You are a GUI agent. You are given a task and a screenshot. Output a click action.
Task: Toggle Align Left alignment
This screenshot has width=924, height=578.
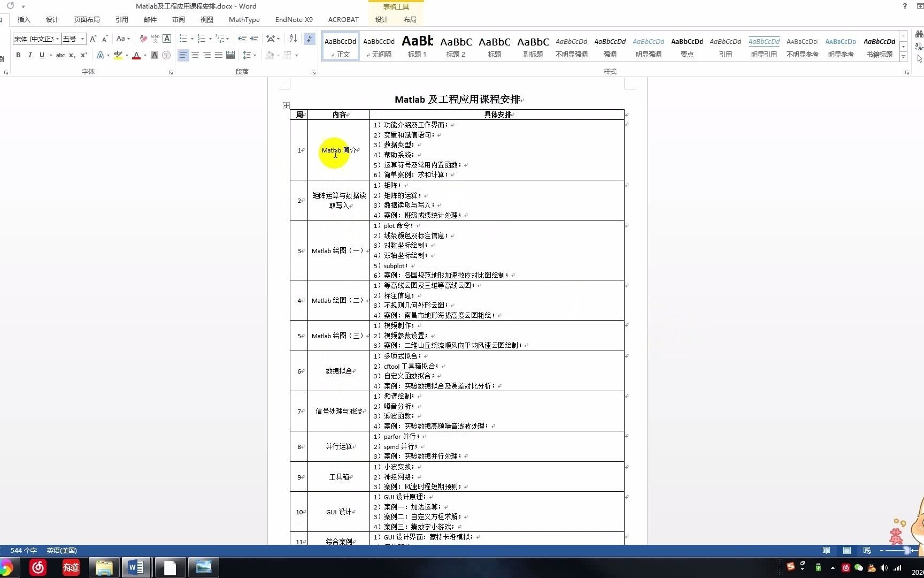pyautogui.click(x=183, y=55)
